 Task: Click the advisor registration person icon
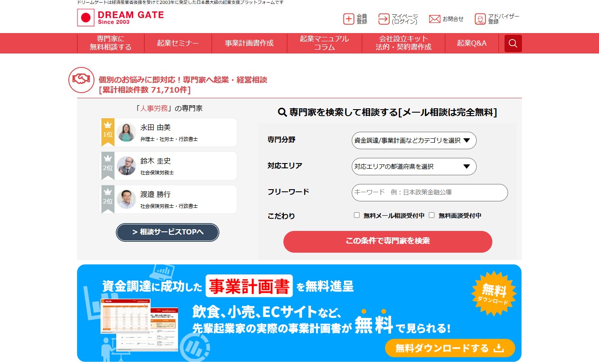click(480, 19)
